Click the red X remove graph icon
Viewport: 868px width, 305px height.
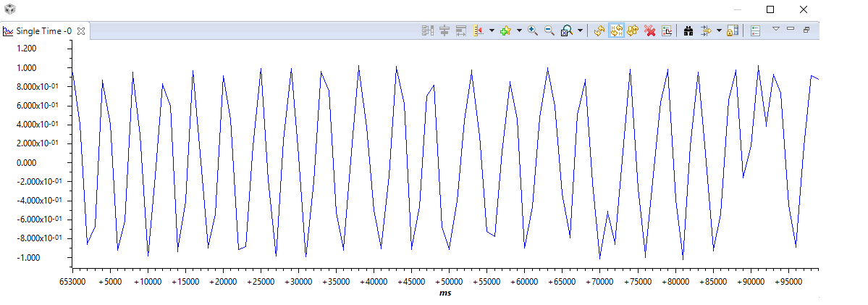pos(650,31)
